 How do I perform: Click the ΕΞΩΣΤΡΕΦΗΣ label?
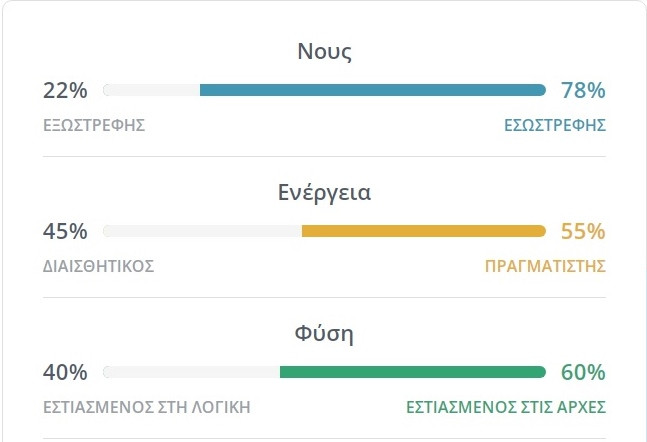pos(94,125)
